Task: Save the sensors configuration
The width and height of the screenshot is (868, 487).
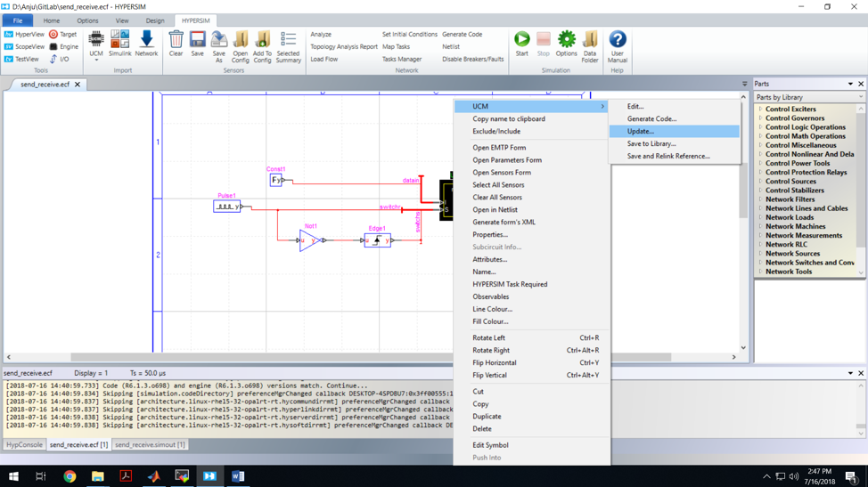Action: click(197, 45)
